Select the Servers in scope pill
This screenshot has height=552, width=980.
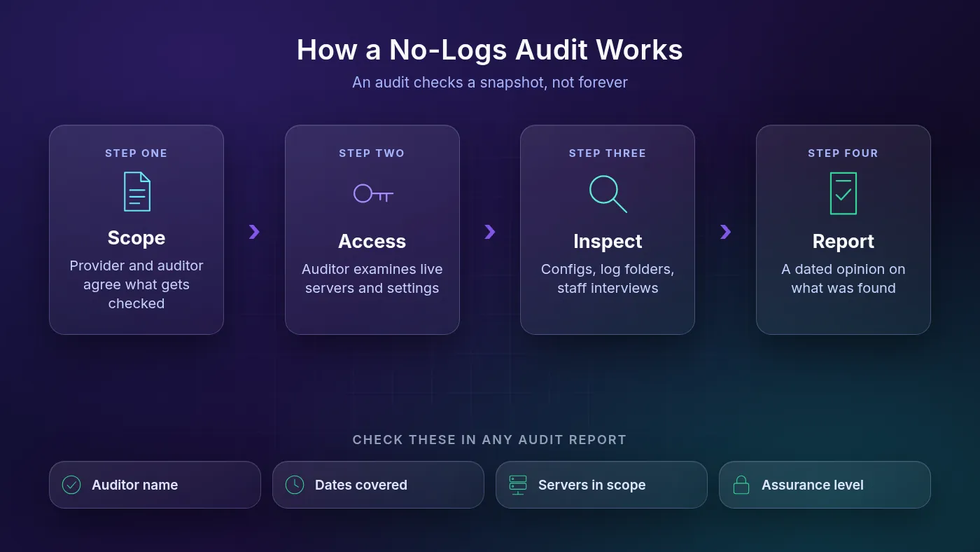coord(601,485)
